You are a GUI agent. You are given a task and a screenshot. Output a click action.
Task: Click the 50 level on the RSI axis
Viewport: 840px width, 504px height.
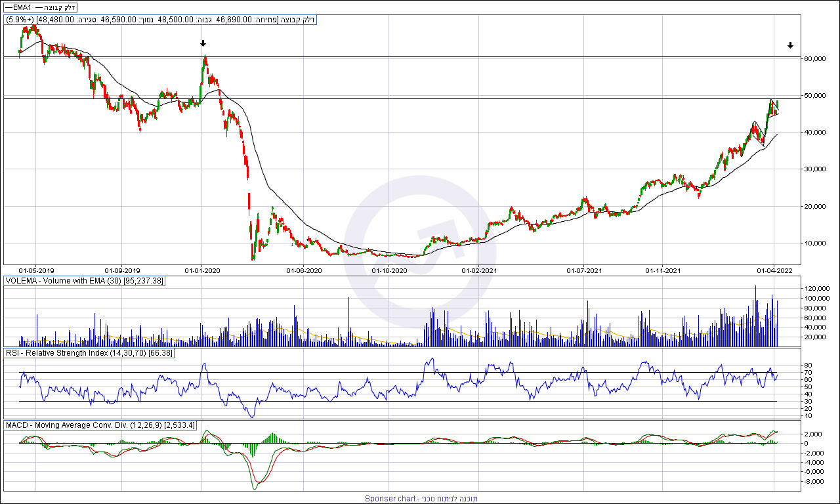pos(809,387)
